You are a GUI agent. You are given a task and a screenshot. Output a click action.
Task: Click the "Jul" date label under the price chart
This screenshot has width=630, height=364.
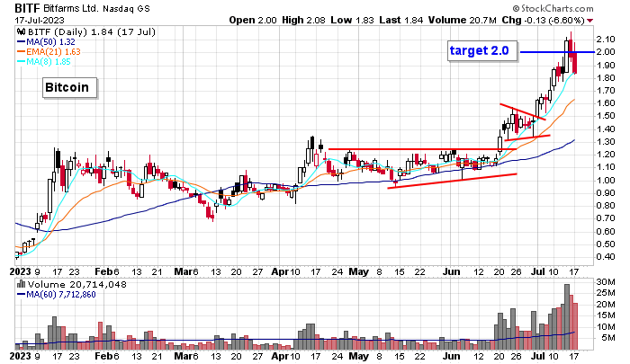click(x=537, y=271)
